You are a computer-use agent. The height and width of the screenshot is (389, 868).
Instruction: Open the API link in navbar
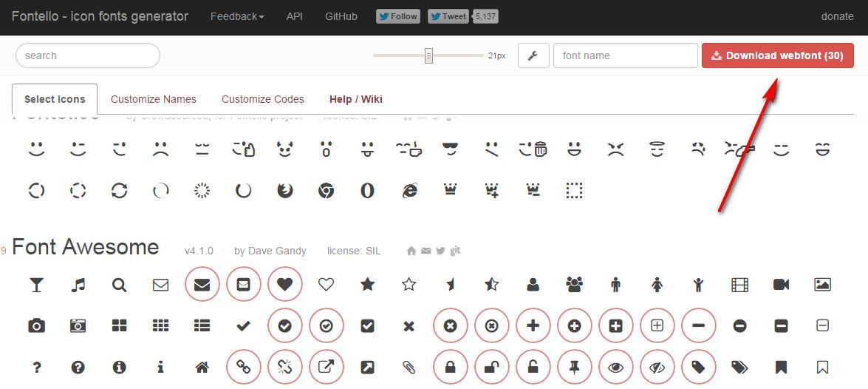pos(295,16)
